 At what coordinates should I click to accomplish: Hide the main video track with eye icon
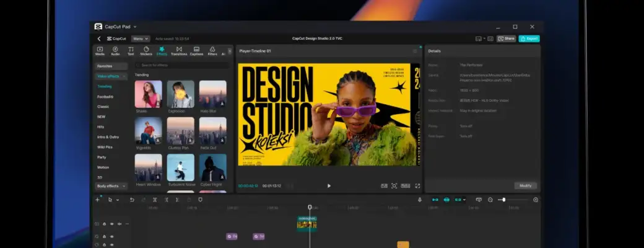pyautogui.click(x=111, y=224)
